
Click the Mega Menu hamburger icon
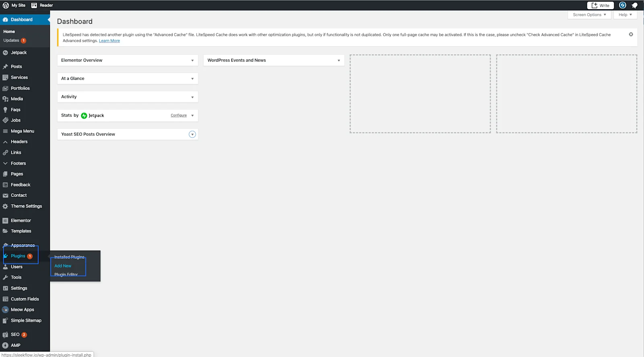pos(5,131)
